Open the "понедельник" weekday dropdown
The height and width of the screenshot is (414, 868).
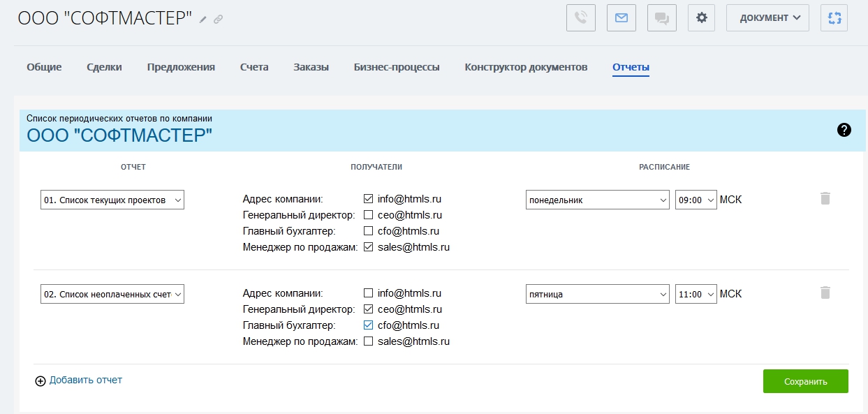(597, 200)
